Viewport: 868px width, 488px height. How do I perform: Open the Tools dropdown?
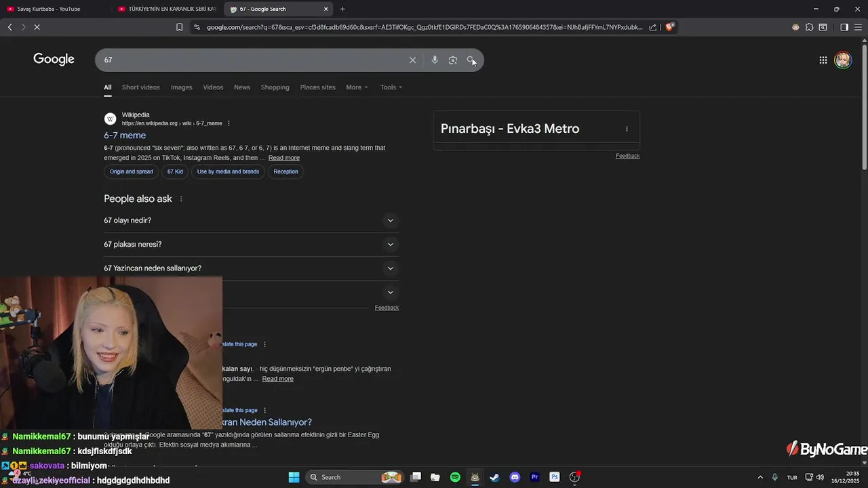coord(391,87)
